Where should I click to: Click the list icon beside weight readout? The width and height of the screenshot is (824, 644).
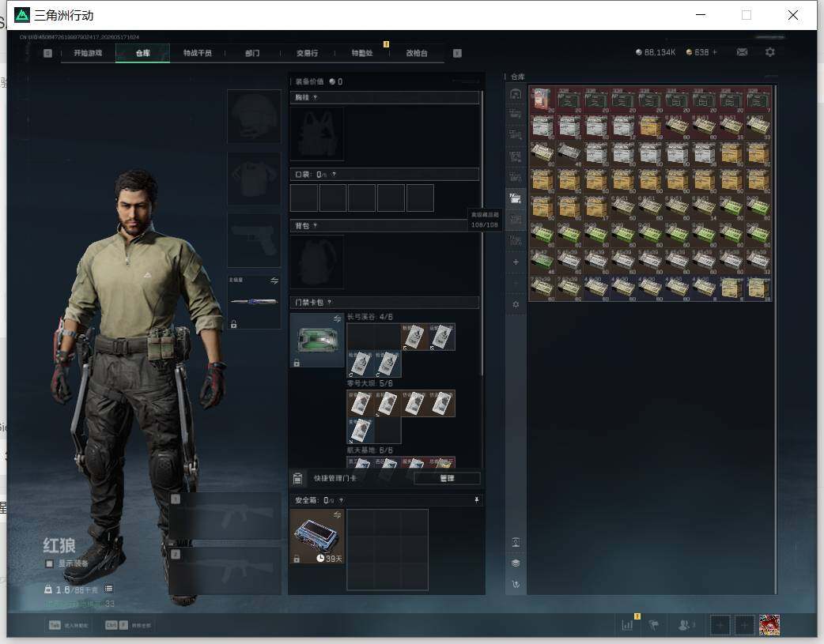pyautogui.click(x=109, y=589)
